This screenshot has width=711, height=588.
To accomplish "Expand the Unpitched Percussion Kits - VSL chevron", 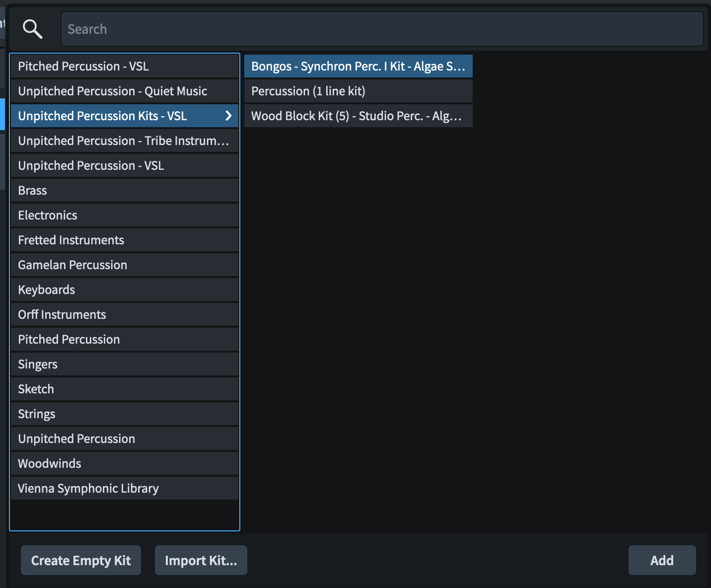I will click(228, 116).
